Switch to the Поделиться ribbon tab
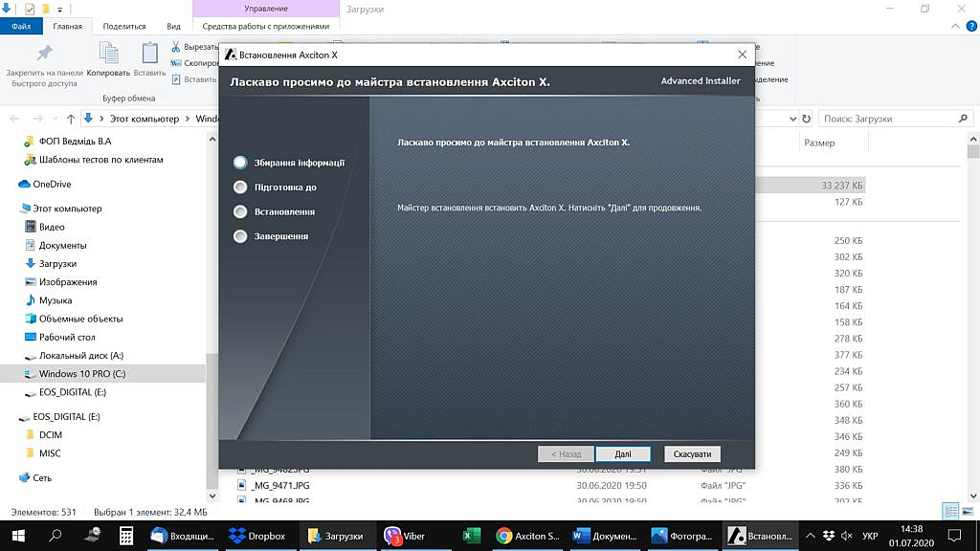Screen dimensions: 980x551 click(x=124, y=26)
